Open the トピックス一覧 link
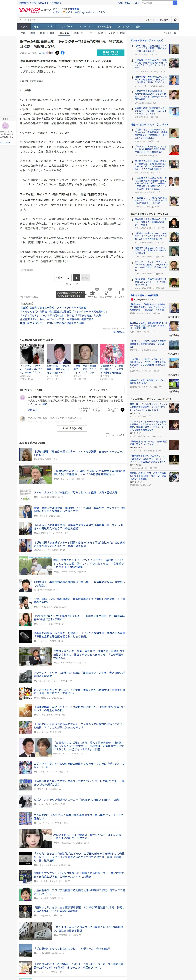Screen dimensions: 196x980 click(x=168, y=33)
